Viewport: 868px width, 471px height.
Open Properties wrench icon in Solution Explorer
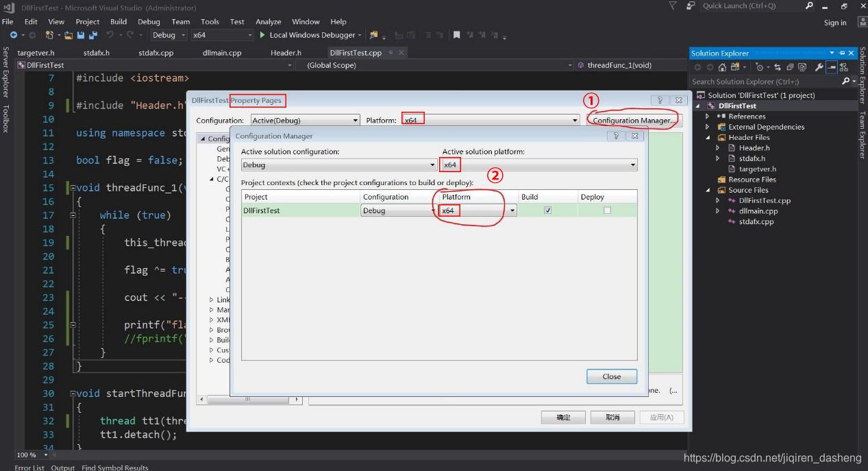tap(819, 67)
